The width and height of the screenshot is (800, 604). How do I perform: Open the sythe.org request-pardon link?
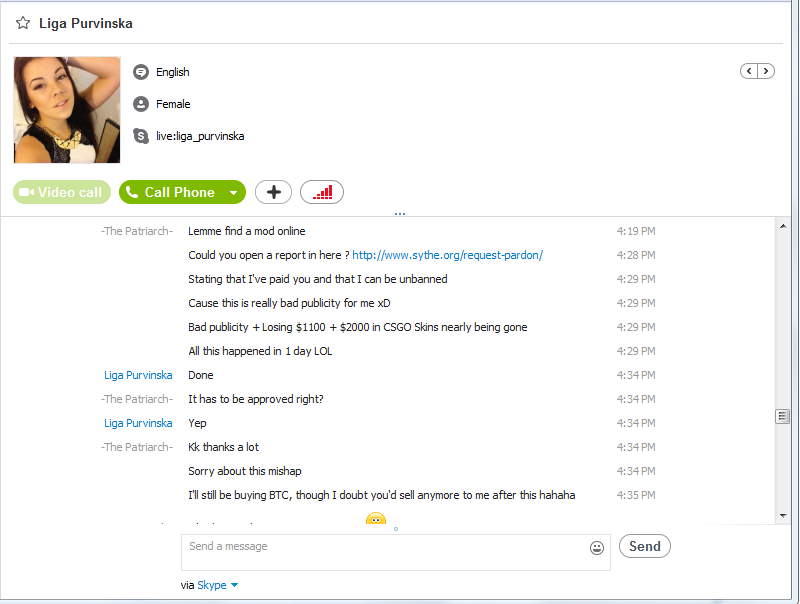[447, 255]
